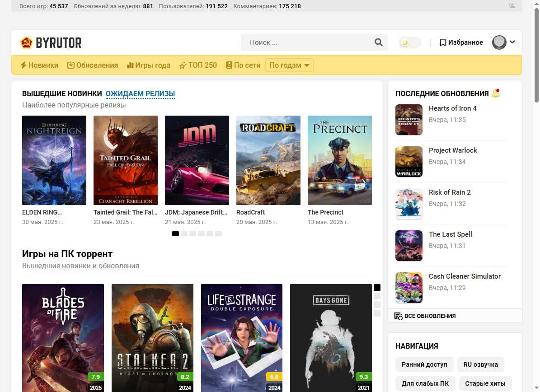540x392 pixels.
Task: Select the last carousel page indicator
Action: 218,233
